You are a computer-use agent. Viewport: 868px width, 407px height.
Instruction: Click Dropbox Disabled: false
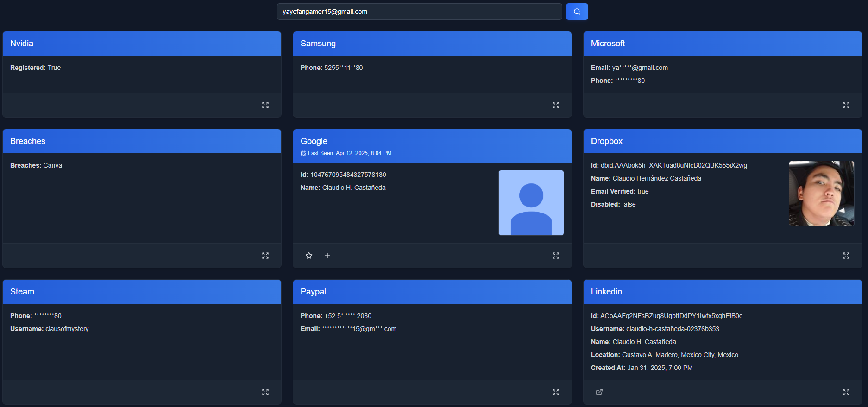pos(613,204)
